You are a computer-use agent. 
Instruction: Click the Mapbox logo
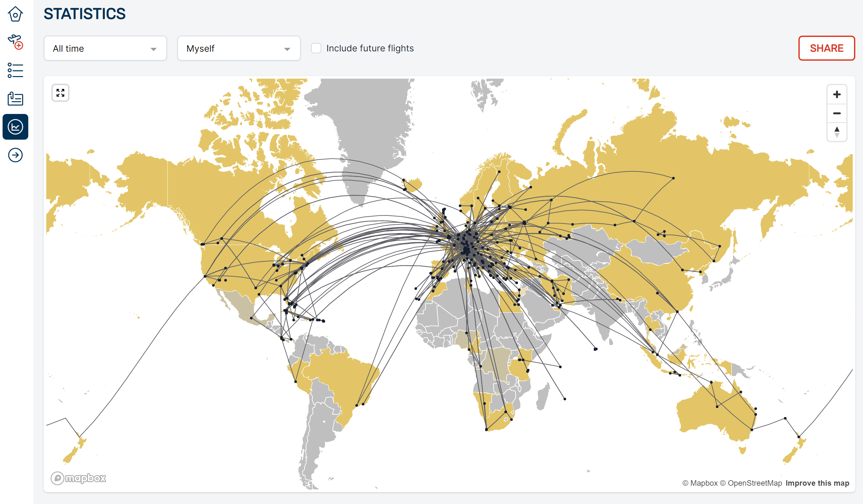[78, 478]
